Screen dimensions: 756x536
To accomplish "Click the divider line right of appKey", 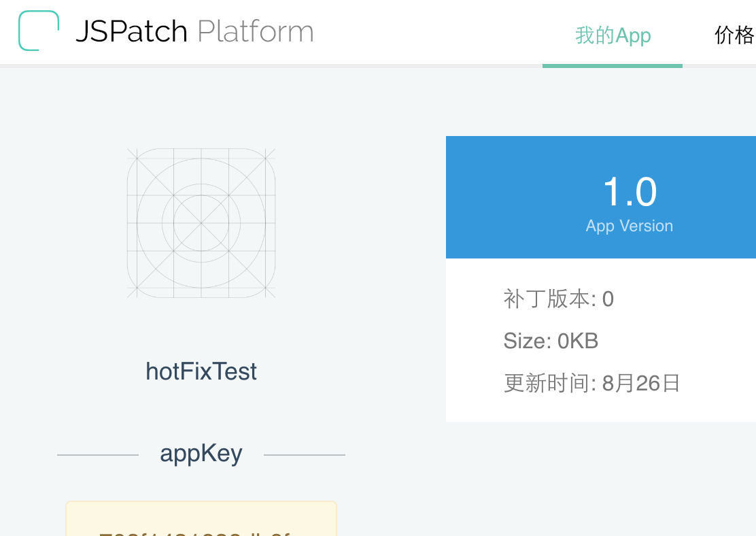I will 304,454.
